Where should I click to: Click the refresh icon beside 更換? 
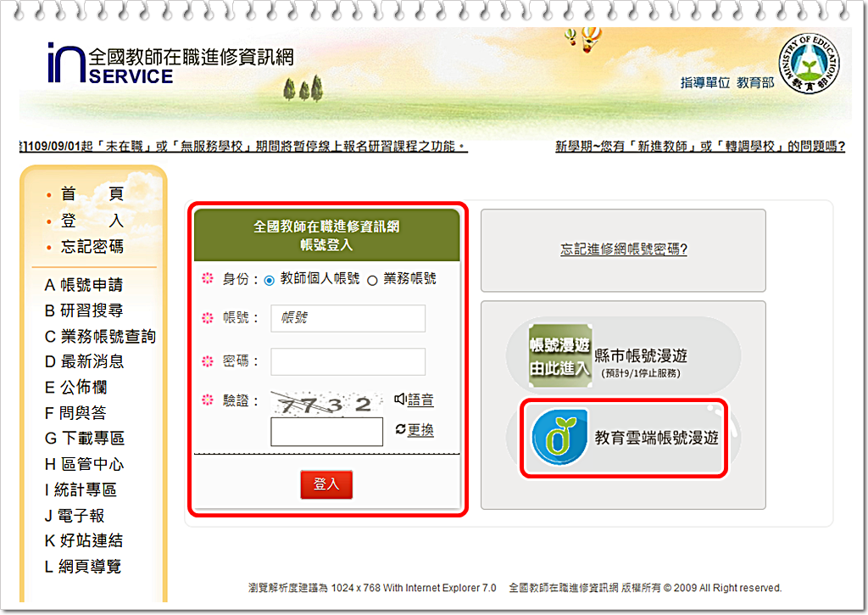tap(400, 429)
